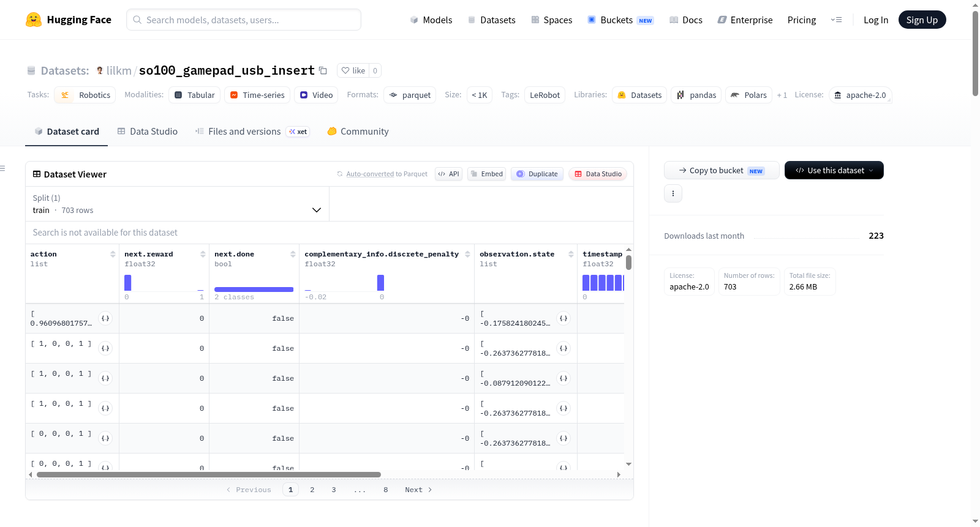Sort by the next.reward column arrows

(x=203, y=254)
